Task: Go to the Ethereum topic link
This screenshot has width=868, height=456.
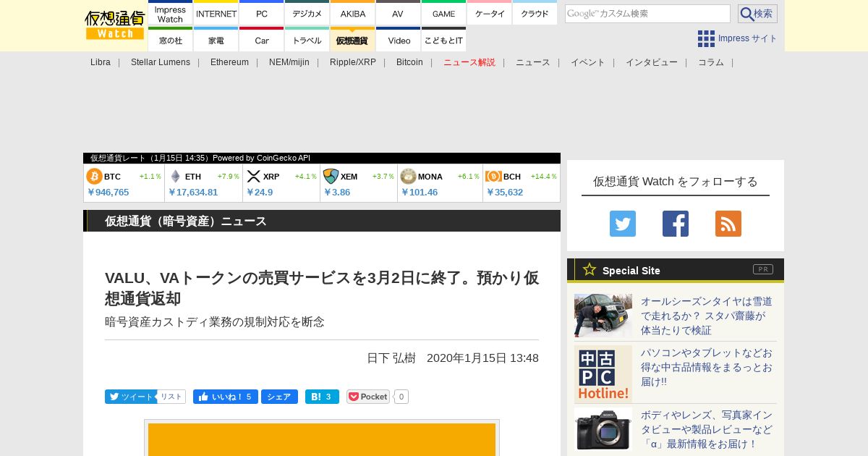Action: [x=229, y=62]
